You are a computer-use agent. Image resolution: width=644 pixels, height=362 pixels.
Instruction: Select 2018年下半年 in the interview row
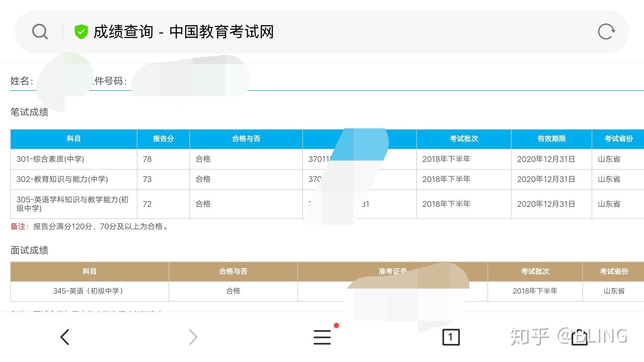535,291
